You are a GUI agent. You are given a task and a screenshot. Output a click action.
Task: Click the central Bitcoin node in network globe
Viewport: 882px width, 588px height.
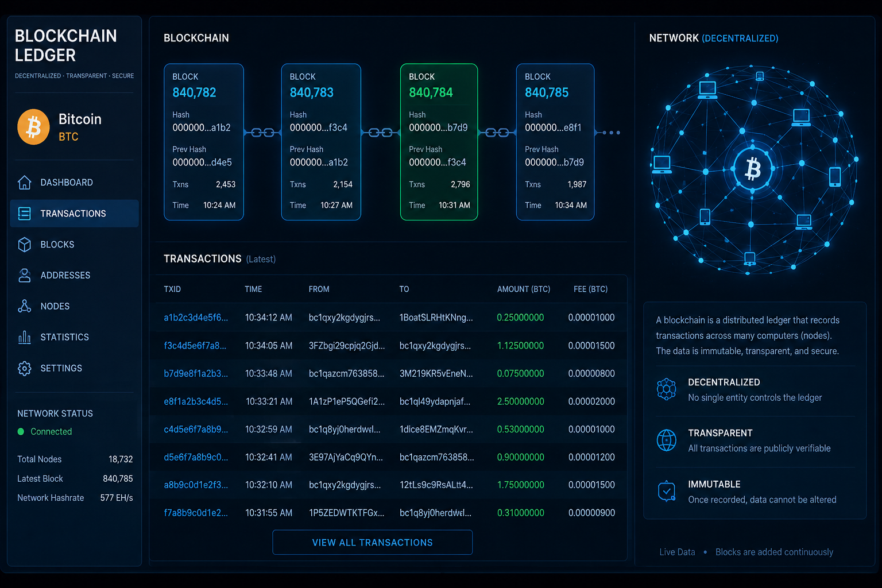coord(753,169)
